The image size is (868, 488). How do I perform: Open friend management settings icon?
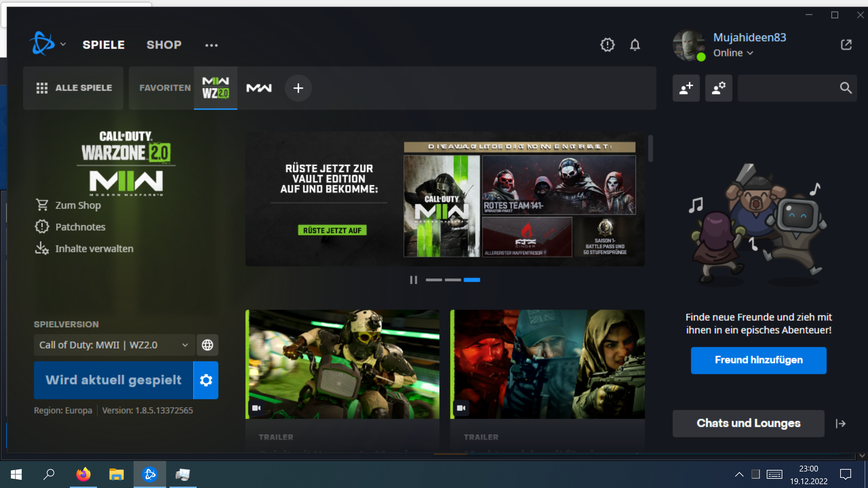tap(718, 88)
